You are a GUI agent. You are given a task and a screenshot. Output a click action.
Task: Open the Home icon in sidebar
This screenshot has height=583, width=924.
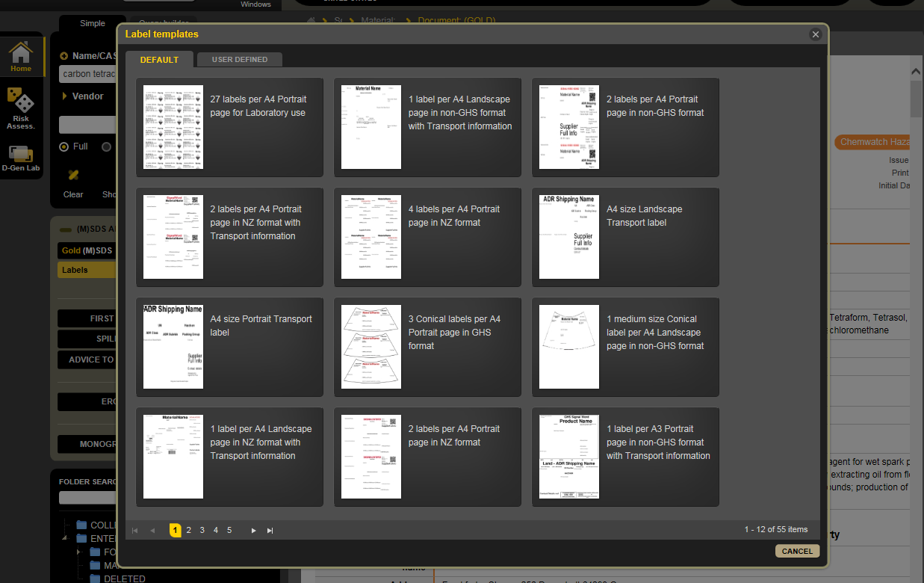click(21, 57)
